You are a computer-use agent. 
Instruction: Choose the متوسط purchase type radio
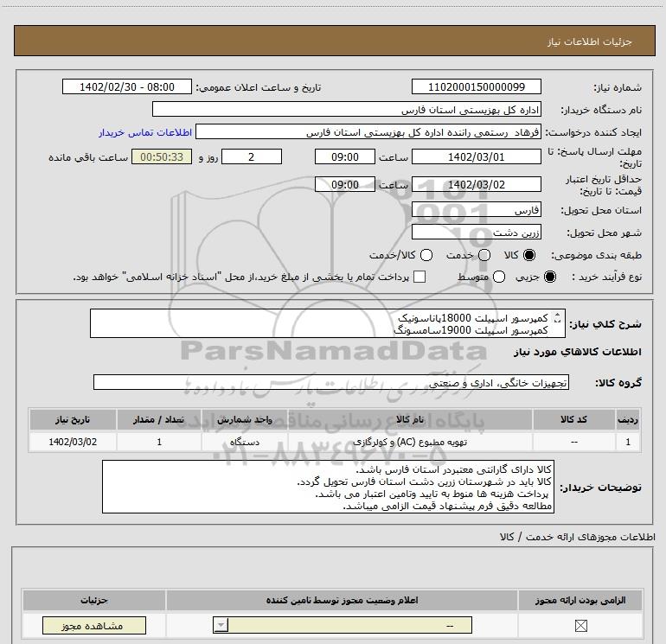[x=499, y=277]
